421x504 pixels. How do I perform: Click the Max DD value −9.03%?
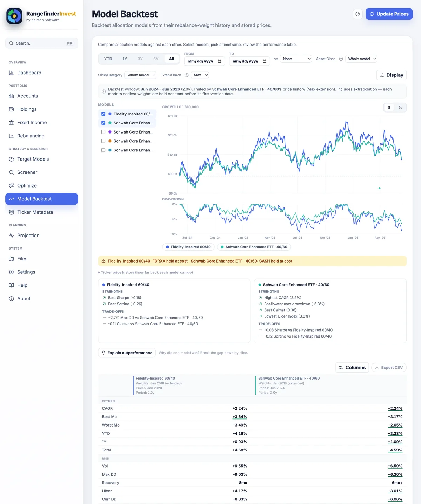pyautogui.click(x=240, y=475)
